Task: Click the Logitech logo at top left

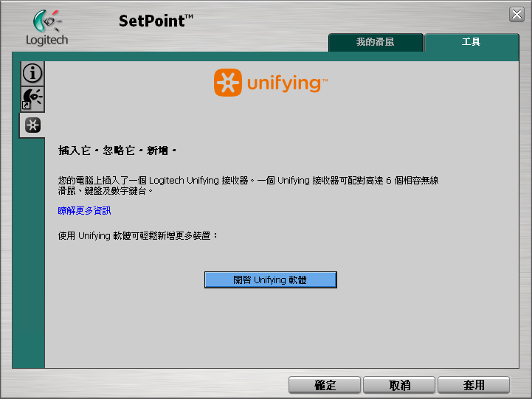Action: (46, 28)
